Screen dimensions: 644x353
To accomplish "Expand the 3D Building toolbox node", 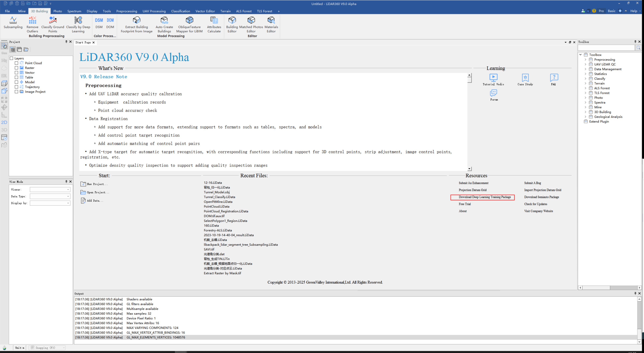I will [x=585, y=112].
